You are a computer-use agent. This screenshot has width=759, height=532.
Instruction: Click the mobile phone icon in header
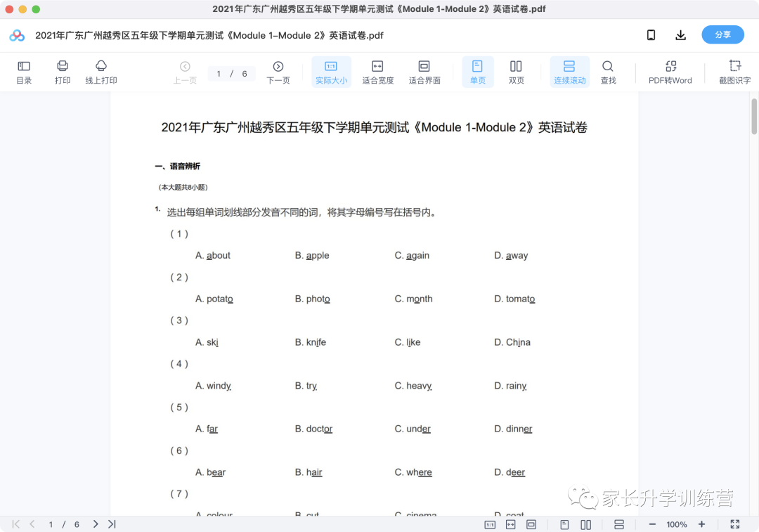(651, 35)
